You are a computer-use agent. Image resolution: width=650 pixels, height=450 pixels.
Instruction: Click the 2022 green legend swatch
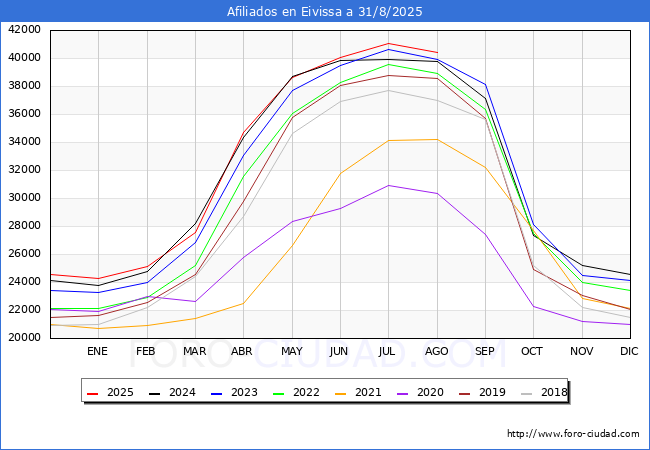(279, 393)
